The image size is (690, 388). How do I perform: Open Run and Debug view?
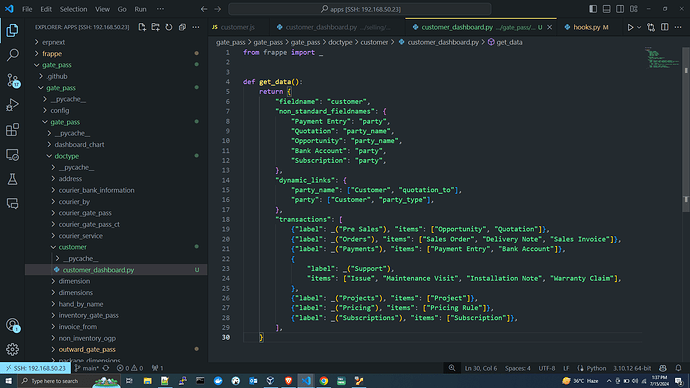coord(12,105)
